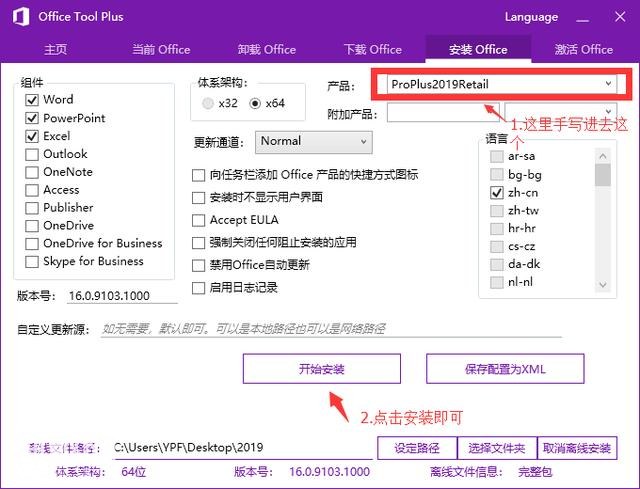Click the offline path C:\Users\YPF\Desktop\2019 field

point(242,448)
